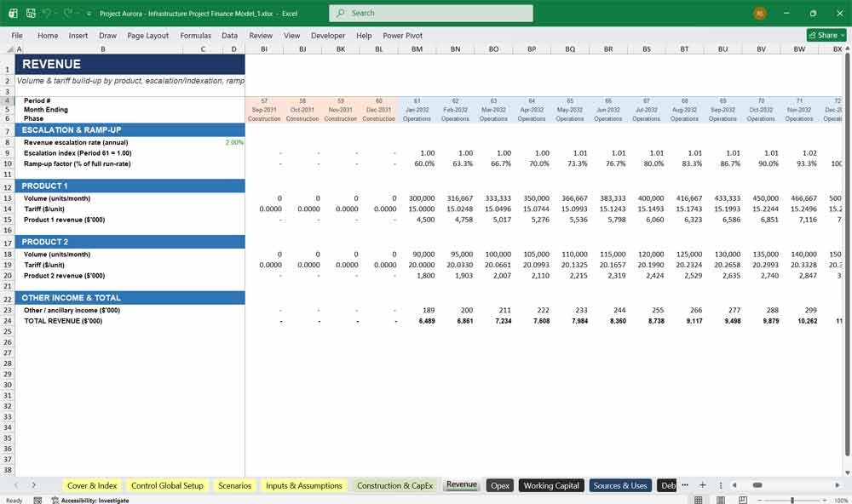Switch to the Opex sheet tab
The image size is (852, 504).
point(500,485)
